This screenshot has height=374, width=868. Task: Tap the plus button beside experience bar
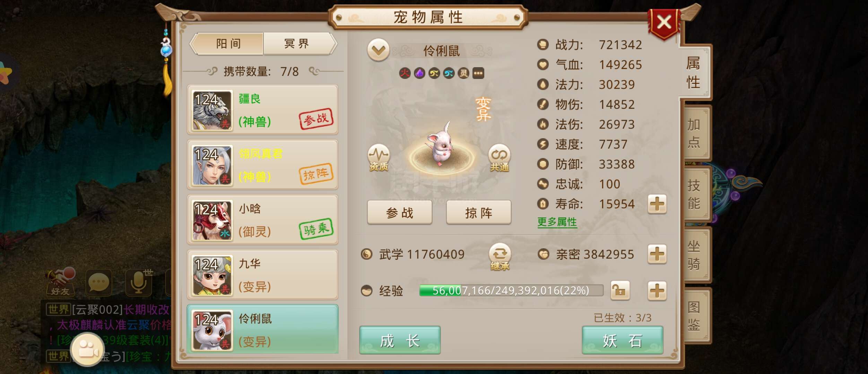657,290
